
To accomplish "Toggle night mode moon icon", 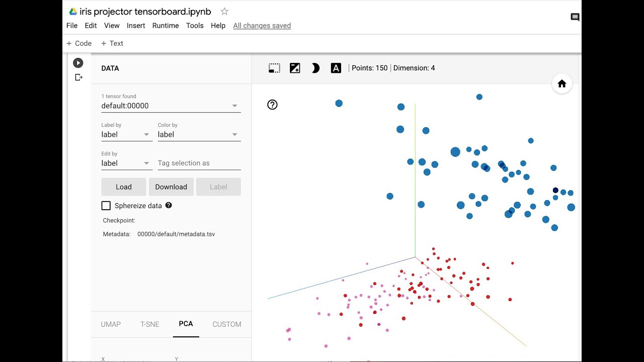I will pos(315,68).
